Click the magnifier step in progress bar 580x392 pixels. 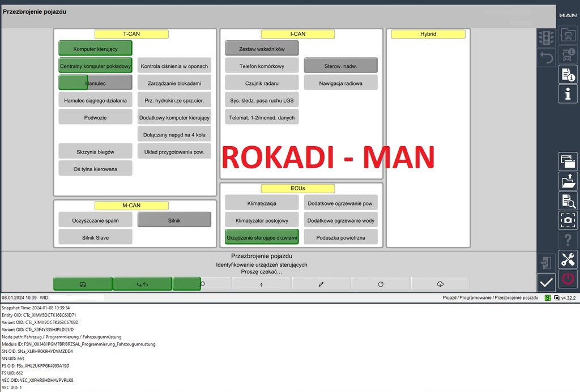coord(202,284)
